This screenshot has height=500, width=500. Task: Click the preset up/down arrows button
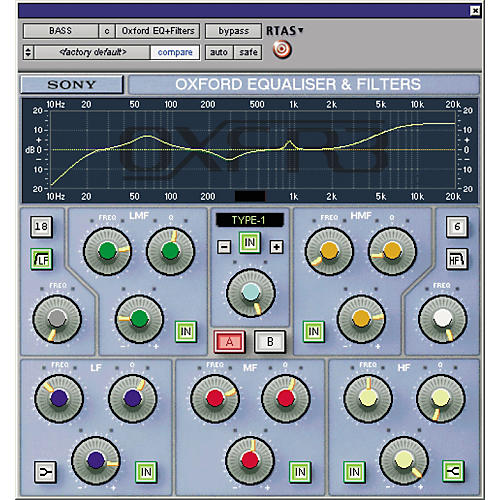click(x=28, y=52)
